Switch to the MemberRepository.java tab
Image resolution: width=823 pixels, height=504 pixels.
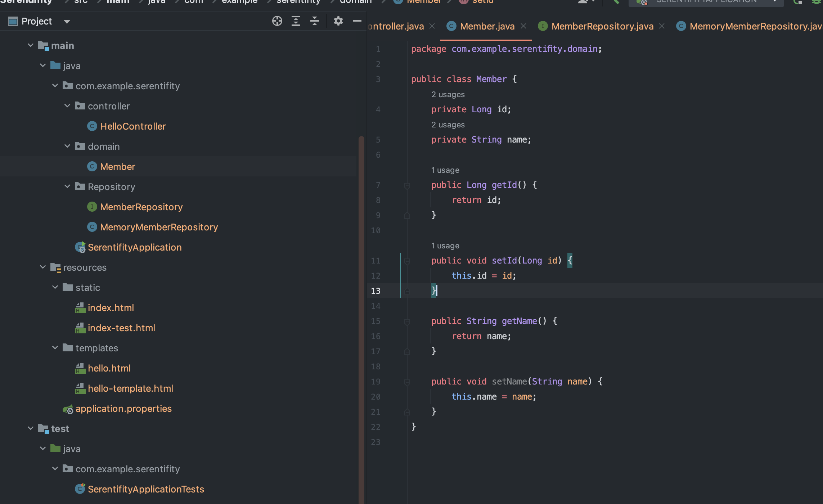pyautogui.click(x=602, y=26)
